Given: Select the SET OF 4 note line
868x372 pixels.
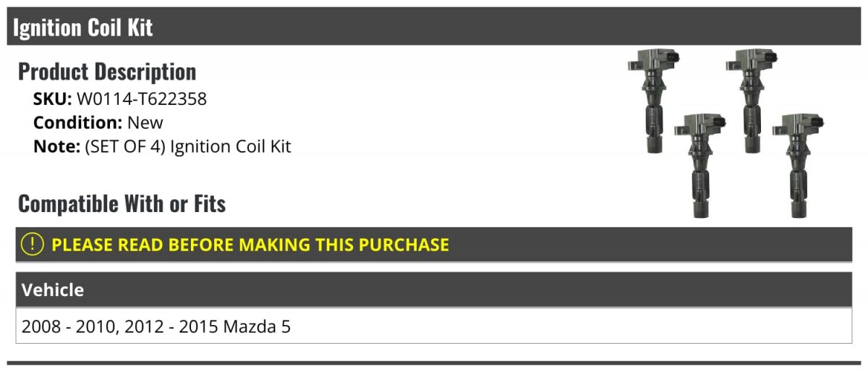Looking at the screenshot, I should [162, 146].
